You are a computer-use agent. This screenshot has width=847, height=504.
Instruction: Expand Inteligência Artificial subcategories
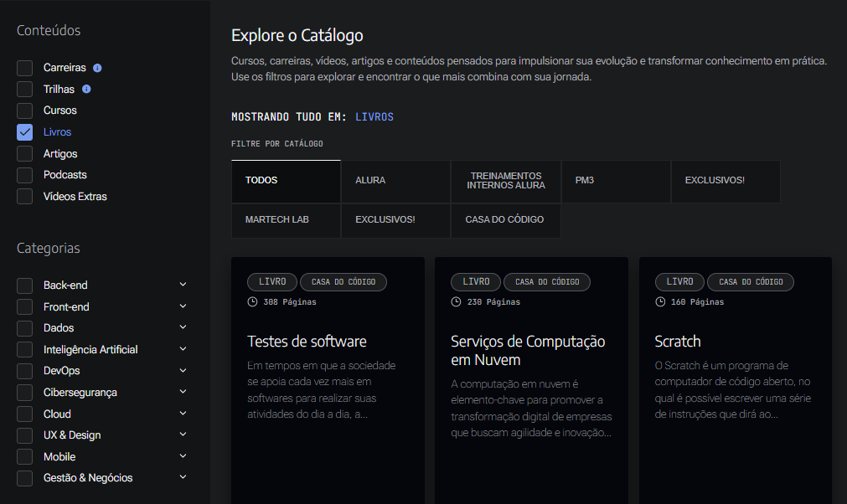pyautogui.click(x=183, y=348)
